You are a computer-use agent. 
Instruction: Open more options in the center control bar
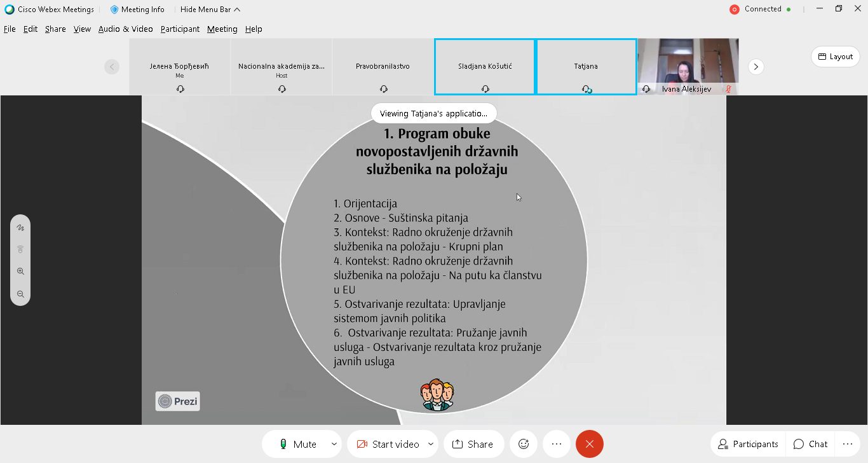tap(557, 444)
